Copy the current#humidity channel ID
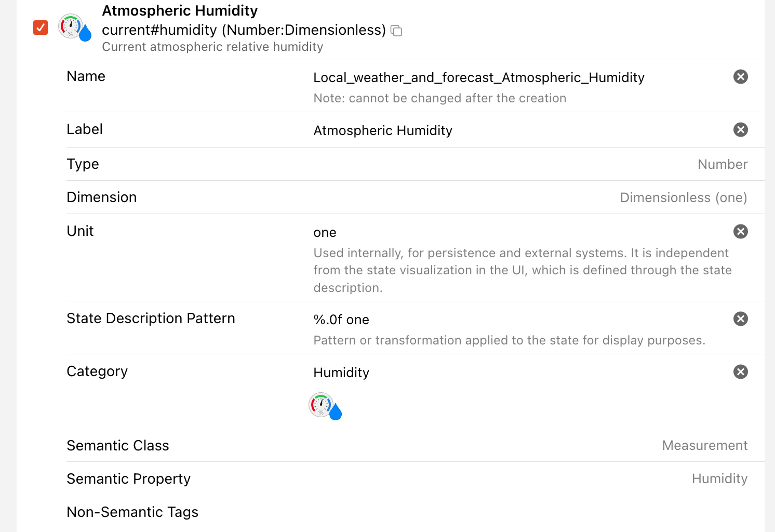Viewport: 775px width, 532px height. click(x=396, y=31)
